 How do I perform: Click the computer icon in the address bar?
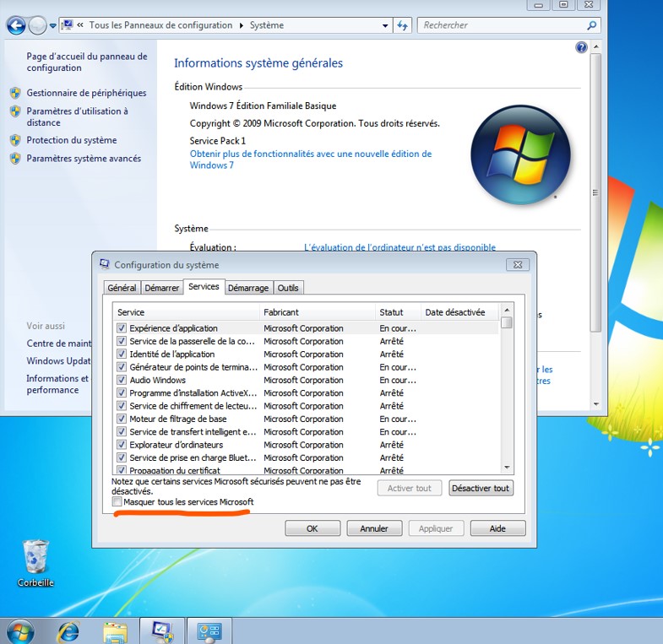click(67, 25)
